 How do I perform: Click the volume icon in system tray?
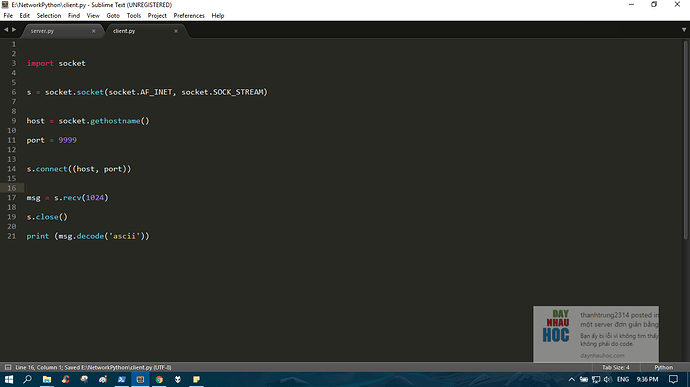coord(608,379)
